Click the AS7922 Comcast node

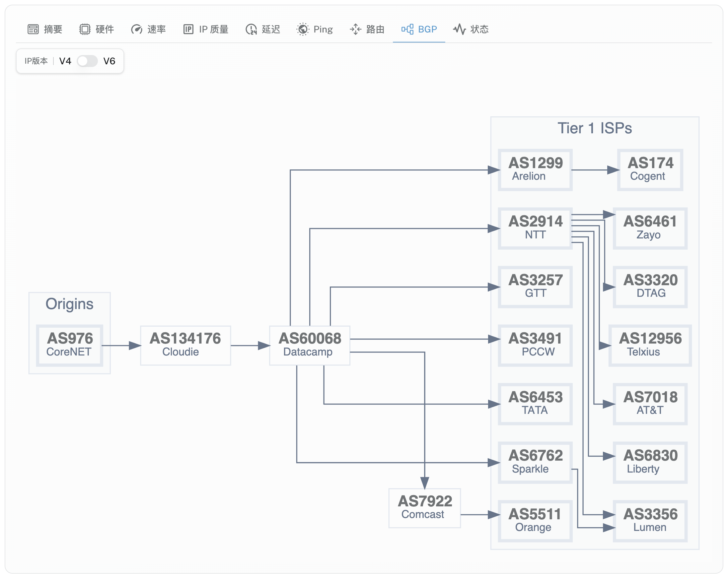424,507
